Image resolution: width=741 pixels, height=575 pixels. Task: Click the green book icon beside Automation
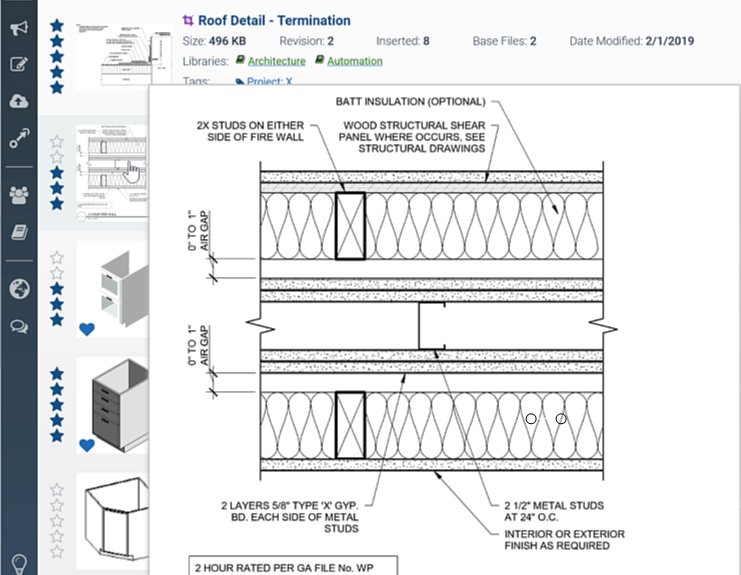(319, 60)
